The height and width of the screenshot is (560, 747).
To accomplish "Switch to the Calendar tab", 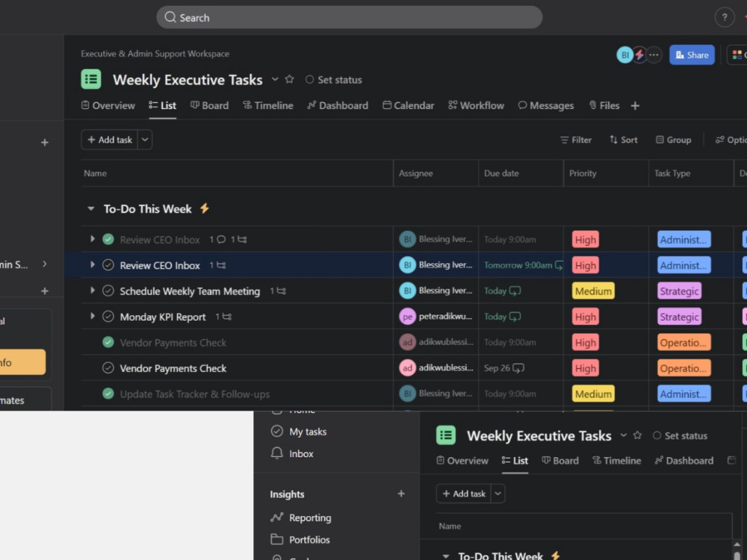I will [x=409, y=106].
